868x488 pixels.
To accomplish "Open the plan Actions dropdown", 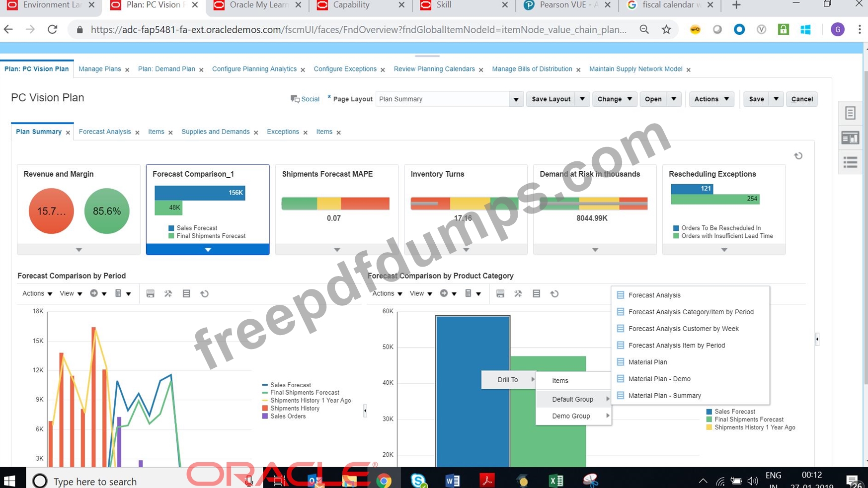I will click(x=711, y=99).
